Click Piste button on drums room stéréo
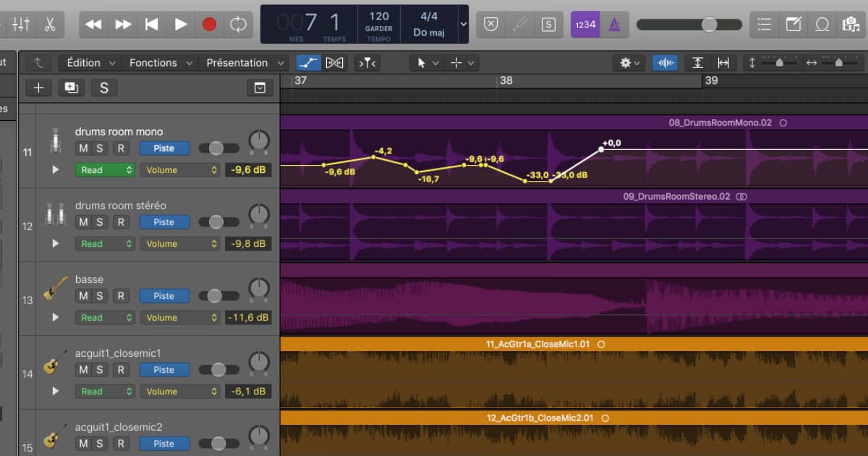 [163, 222]
